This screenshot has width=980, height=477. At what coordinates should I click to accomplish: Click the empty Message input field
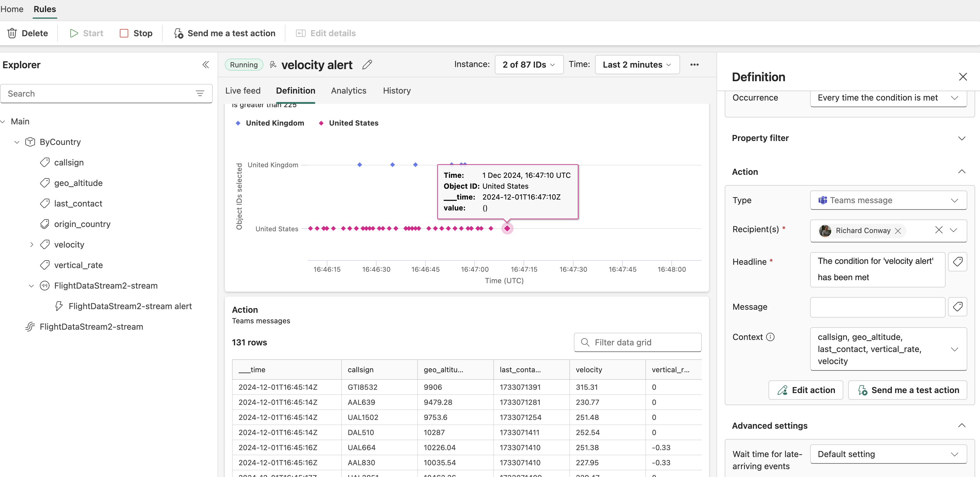tap(877, 307)
